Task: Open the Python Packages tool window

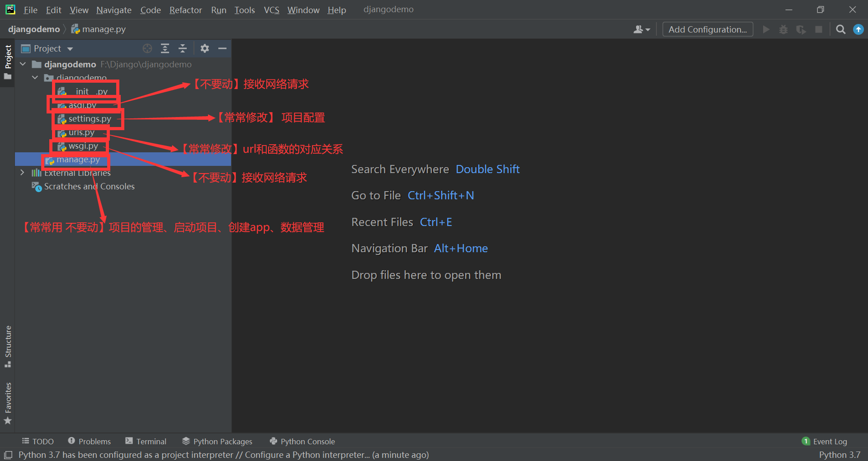Action: [x=217, y=441]
